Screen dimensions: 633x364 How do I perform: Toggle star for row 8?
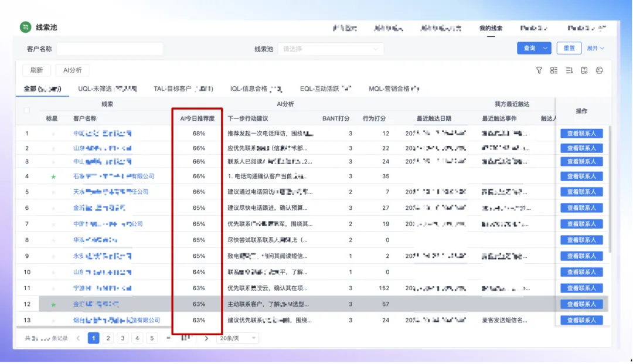53,240
